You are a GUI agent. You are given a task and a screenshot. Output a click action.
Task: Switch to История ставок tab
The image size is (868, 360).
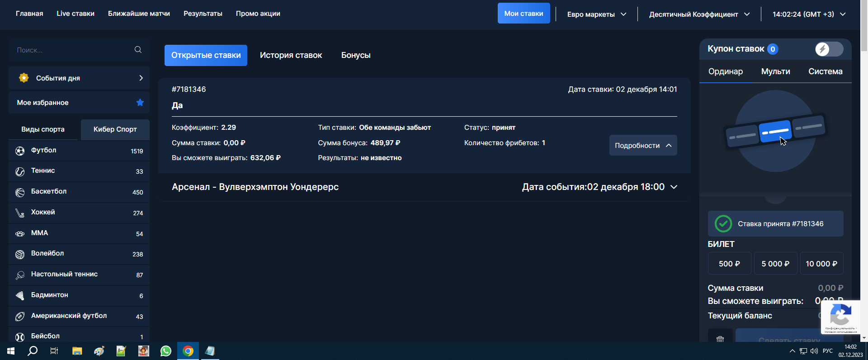pos(291,55)
